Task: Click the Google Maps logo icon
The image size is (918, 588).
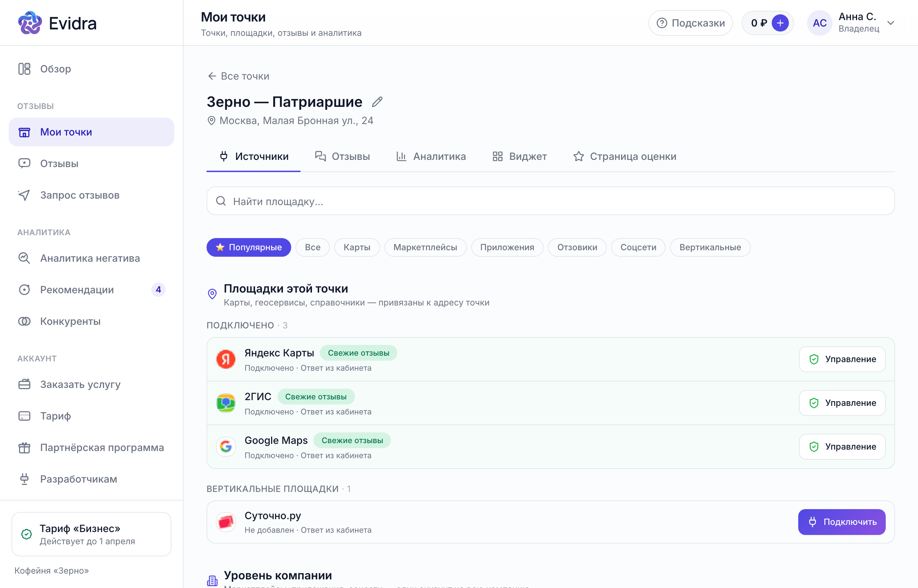Action: coord(226,447)
